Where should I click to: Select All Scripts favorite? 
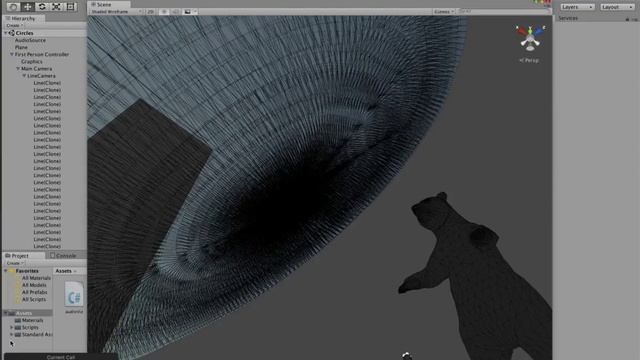(x=34, y=299)
